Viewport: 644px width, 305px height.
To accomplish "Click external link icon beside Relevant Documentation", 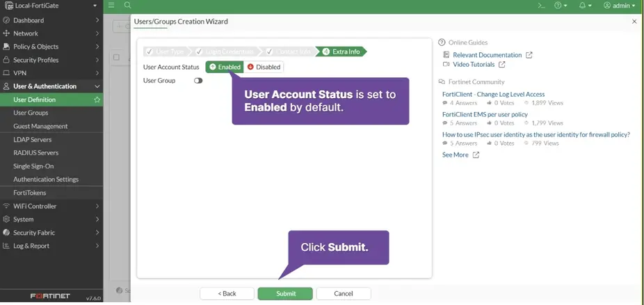I will pos(529,55).
